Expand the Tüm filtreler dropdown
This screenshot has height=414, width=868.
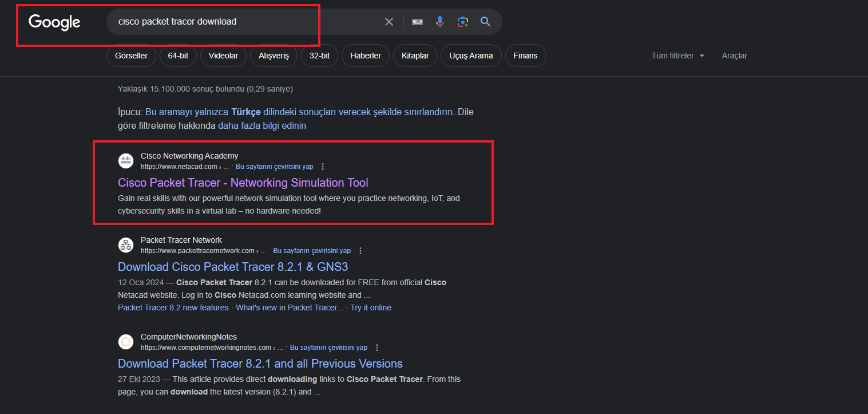pos(678,56)
